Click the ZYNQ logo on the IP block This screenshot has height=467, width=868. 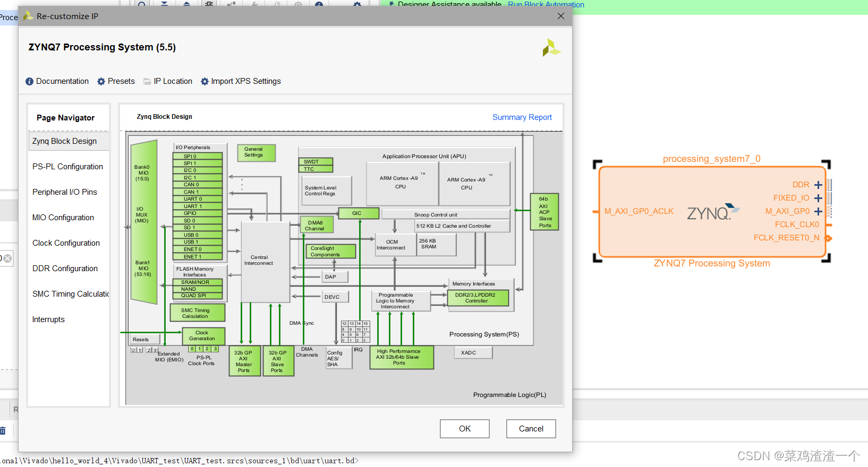(712, 212)
